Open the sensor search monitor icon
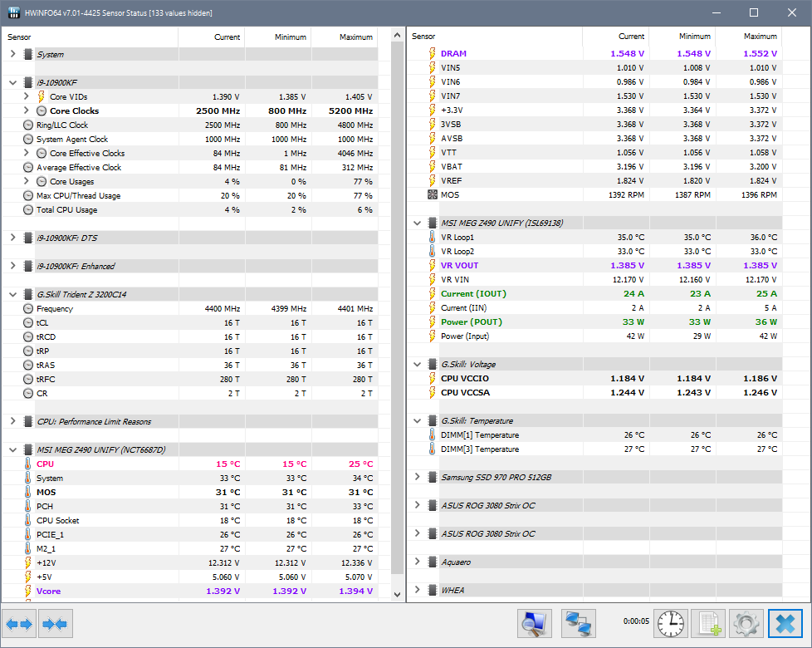Screen dimensions: 812x648 535,624
